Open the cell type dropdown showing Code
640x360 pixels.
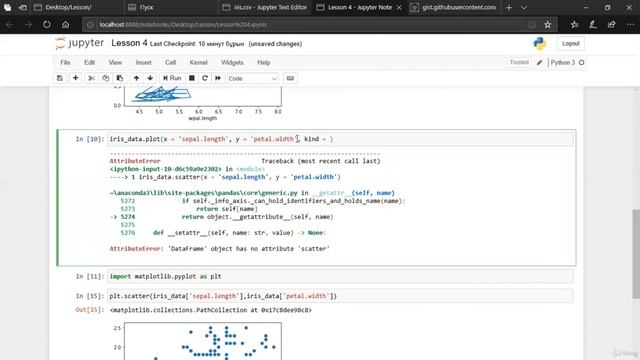coord(253,78)
